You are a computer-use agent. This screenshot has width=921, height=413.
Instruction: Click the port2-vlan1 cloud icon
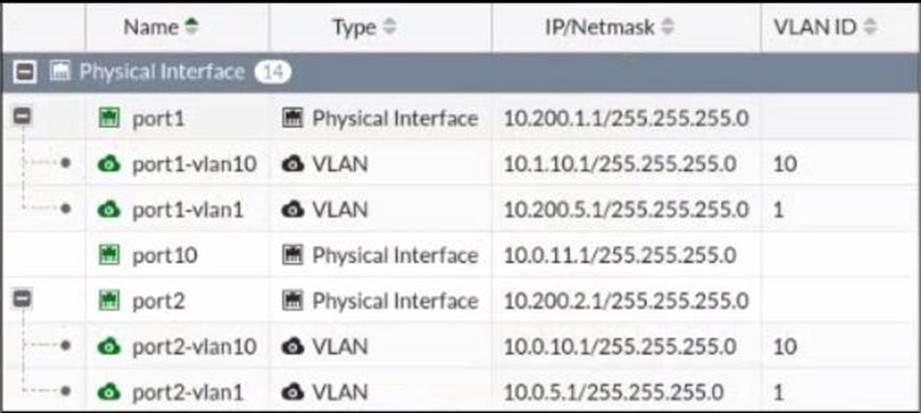pyautogui.click(x=109, y=392)
